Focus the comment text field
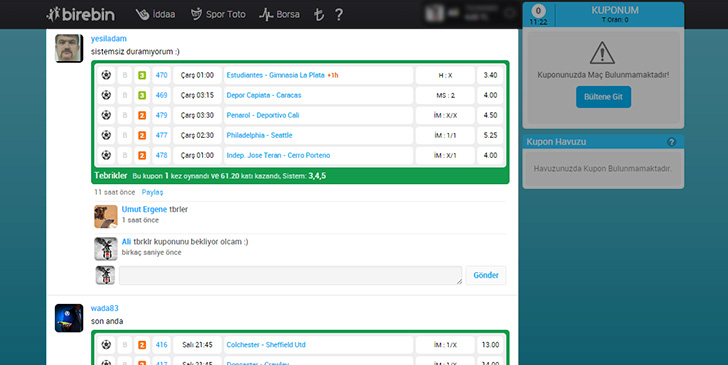 pos(291,275)
